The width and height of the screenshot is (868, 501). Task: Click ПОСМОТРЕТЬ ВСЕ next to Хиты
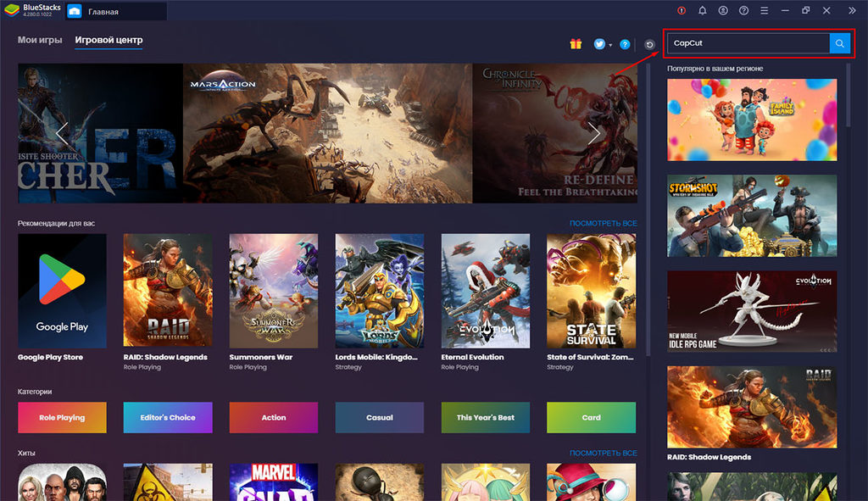[603, 453]
